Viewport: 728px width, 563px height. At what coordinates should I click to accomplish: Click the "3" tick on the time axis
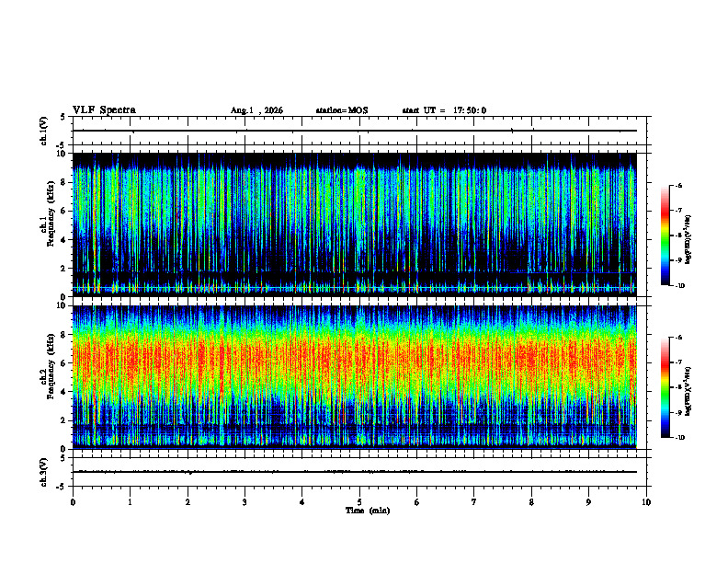coord(245,502)
